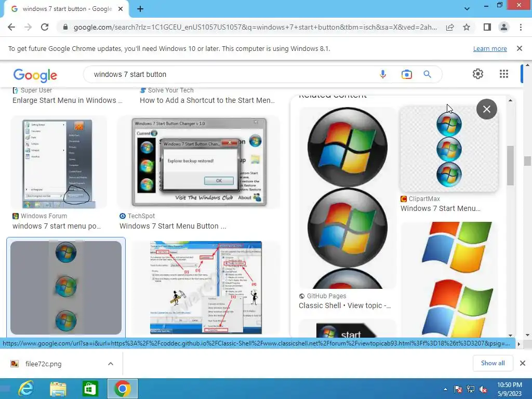Open a new browser tab
The width and height of the screenshot is (532, 399).
[140, 9]
